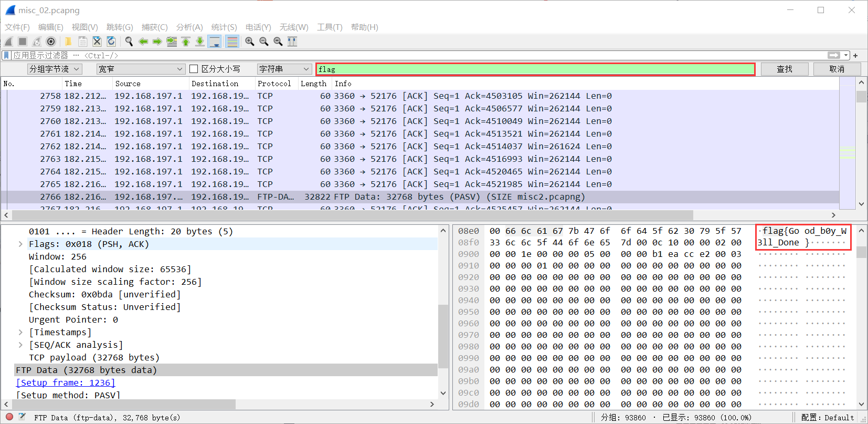Expand the [Timestamps] tree row

click(x=20, y=332)
